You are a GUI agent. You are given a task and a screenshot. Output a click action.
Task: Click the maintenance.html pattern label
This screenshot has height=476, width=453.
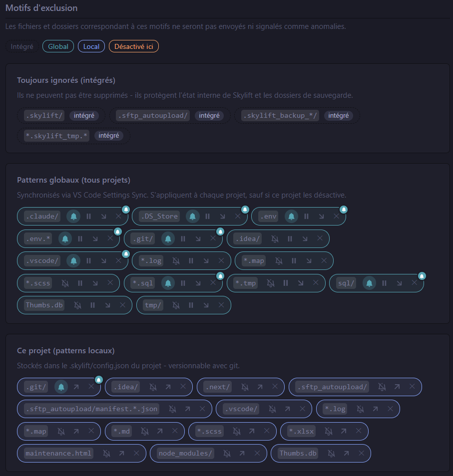click(58, 454)
